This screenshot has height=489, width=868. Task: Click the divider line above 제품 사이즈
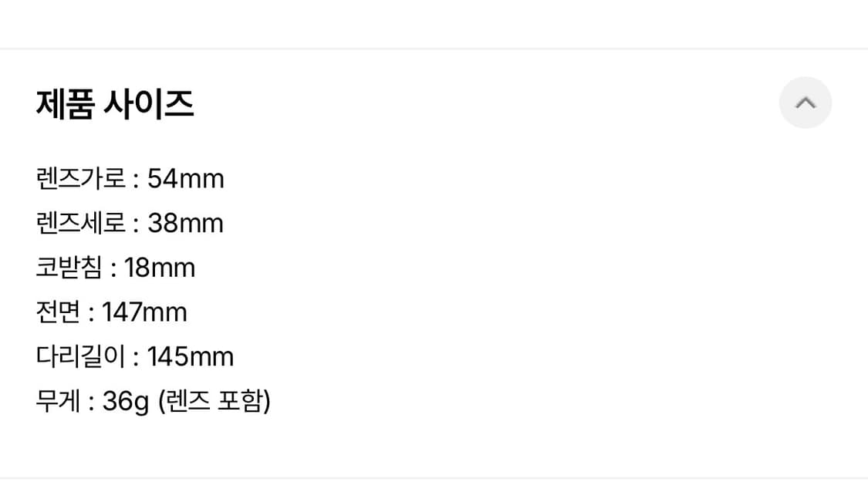click(x=434, y=46)
